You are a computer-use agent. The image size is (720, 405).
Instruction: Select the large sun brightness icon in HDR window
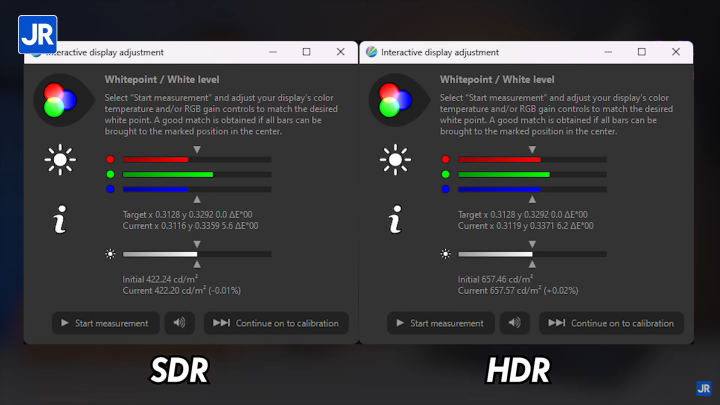pos(395,159)
